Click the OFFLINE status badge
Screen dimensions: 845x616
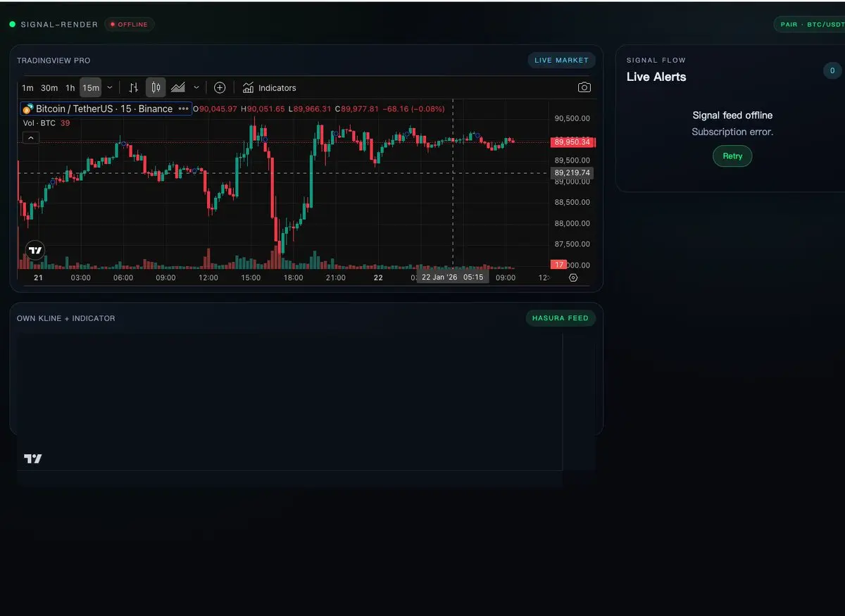(x=129, y=25)
